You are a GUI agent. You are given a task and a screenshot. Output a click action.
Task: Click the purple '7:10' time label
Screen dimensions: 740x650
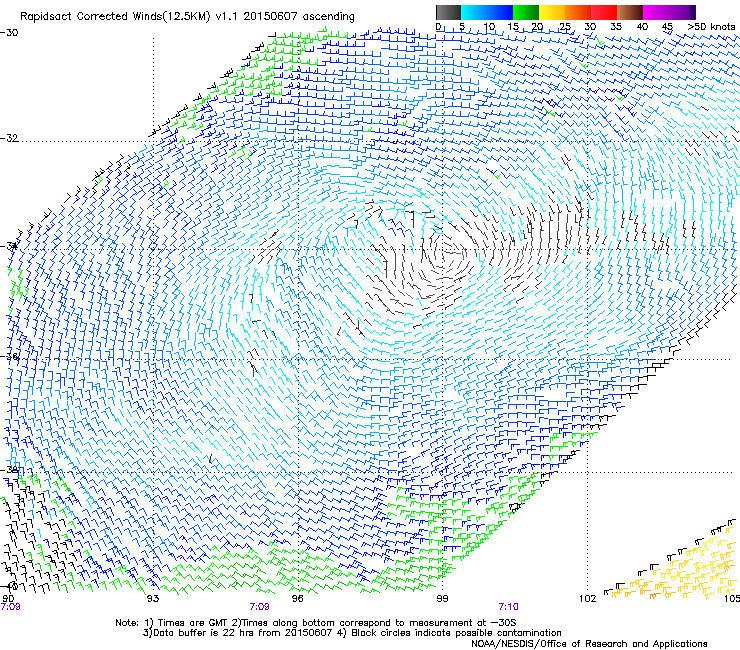508,607
